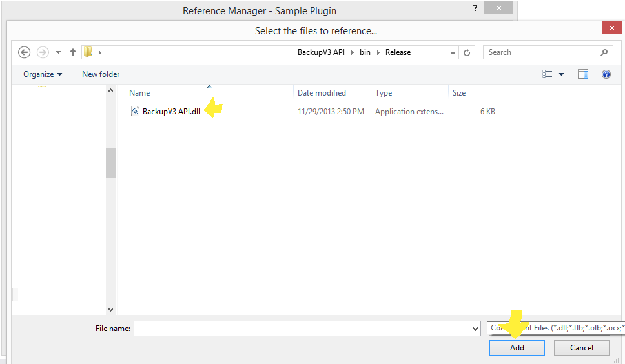Toggle the preview pane
This screenshot has height=364, width=625.
tap(583, 74)
